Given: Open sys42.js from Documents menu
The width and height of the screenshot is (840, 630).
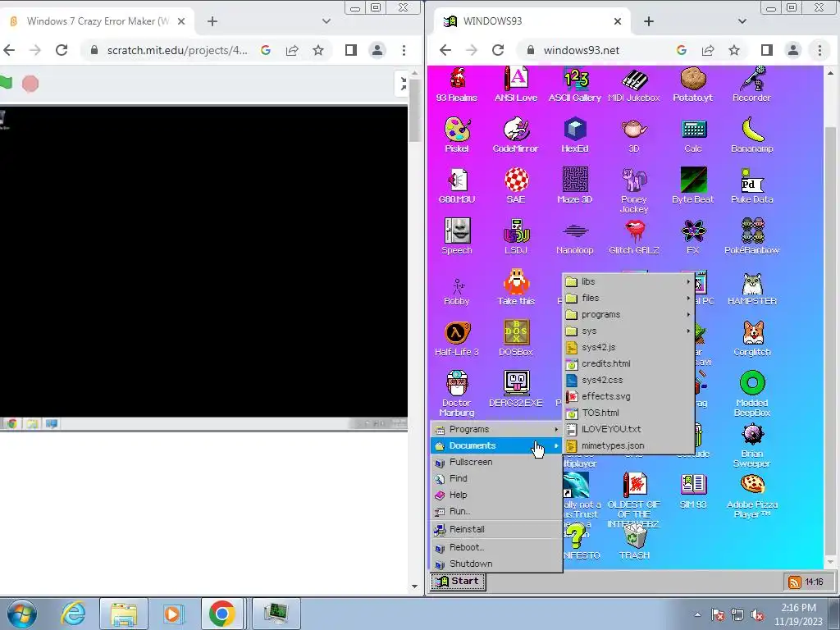Looking at the screenshot, I should tap(628, 347).
